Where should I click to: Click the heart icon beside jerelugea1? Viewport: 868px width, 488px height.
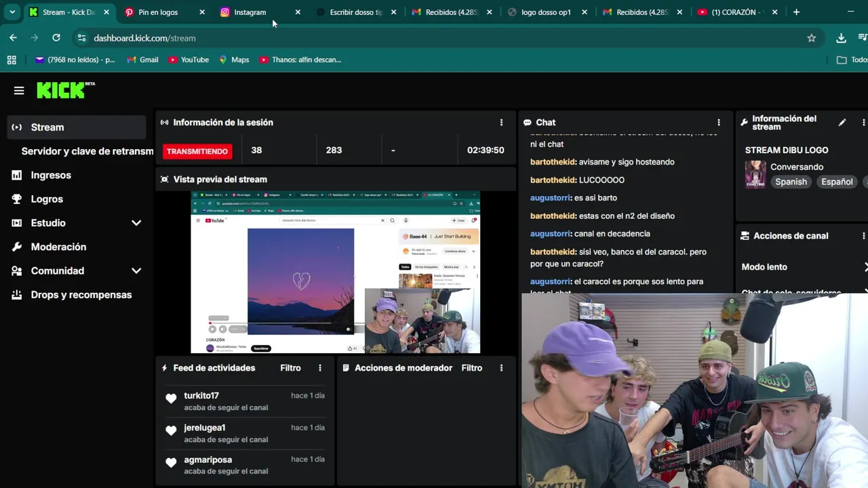171,430
